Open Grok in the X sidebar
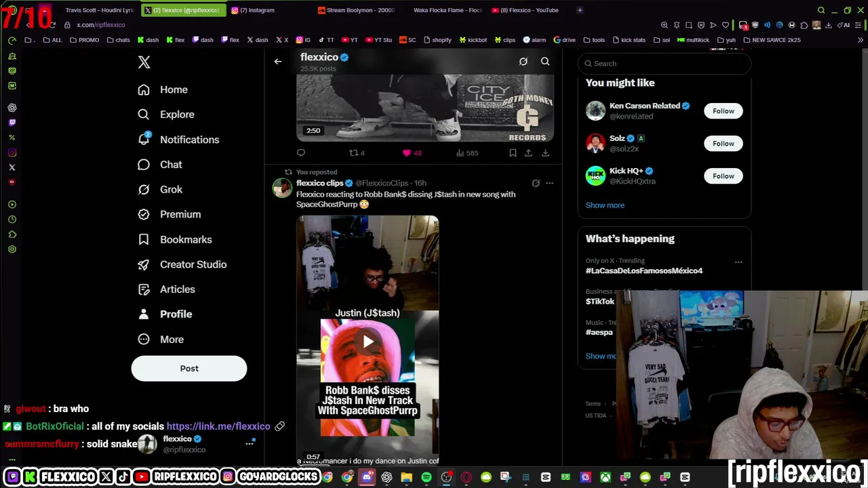 (160, 190)
